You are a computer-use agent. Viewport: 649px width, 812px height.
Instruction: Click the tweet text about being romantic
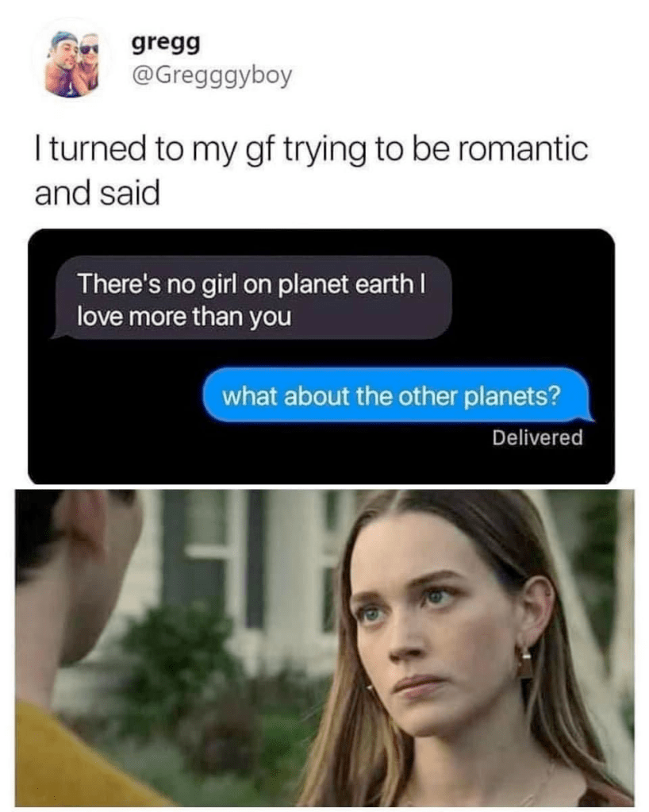[311, 170]
